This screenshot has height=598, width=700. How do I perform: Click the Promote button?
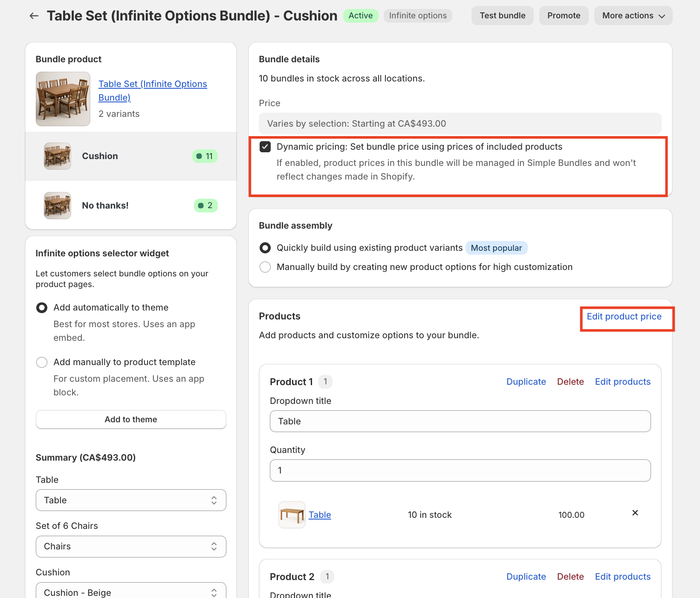(x=564, y=16)
